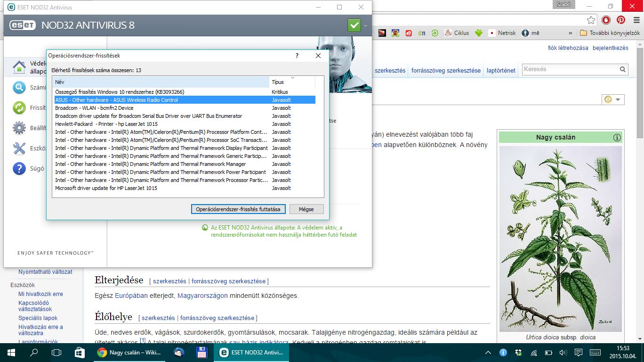This screenshot has height=362, width=644.
Task: Click 'bejelentkezés' link
Action: click(611, 48)
